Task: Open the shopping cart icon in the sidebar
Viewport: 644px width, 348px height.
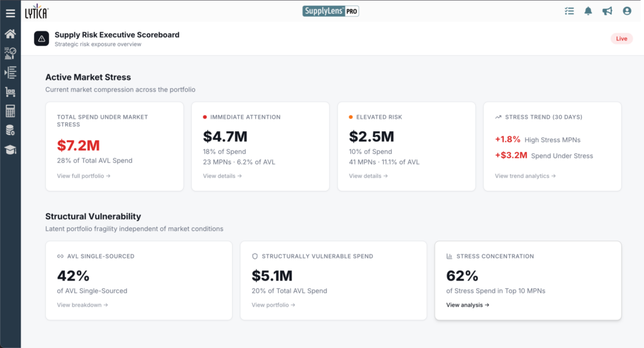Action: [x=10, y=92]
